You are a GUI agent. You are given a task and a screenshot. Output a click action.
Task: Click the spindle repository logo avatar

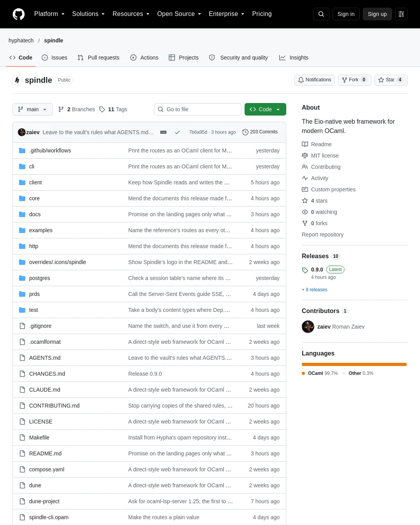pos(17,80)
